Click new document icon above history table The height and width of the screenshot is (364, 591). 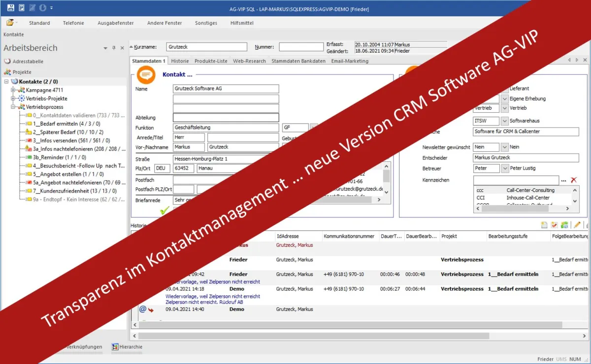tap(544, 225)
